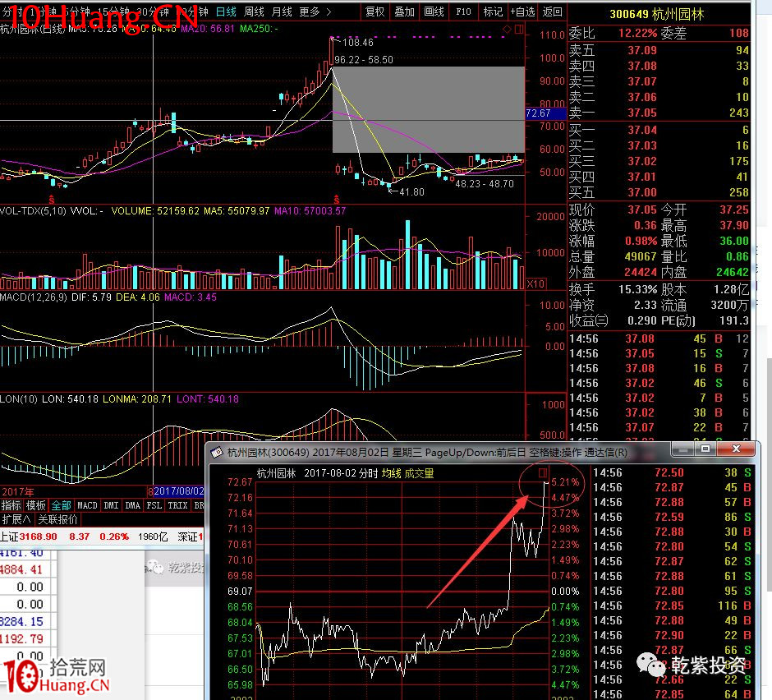Click the MACD(12,26,9) indicator title
The image size is (772, 700).
click(34, 297)
